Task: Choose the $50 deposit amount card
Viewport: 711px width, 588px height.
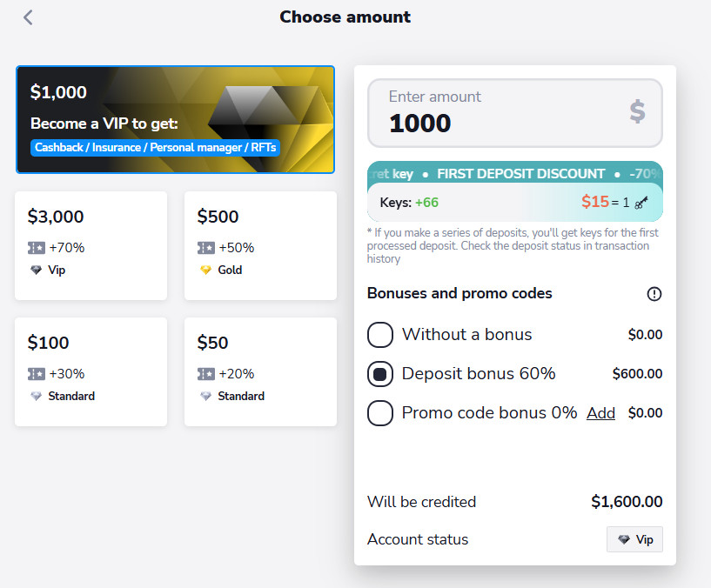Action: coord(260,371)
